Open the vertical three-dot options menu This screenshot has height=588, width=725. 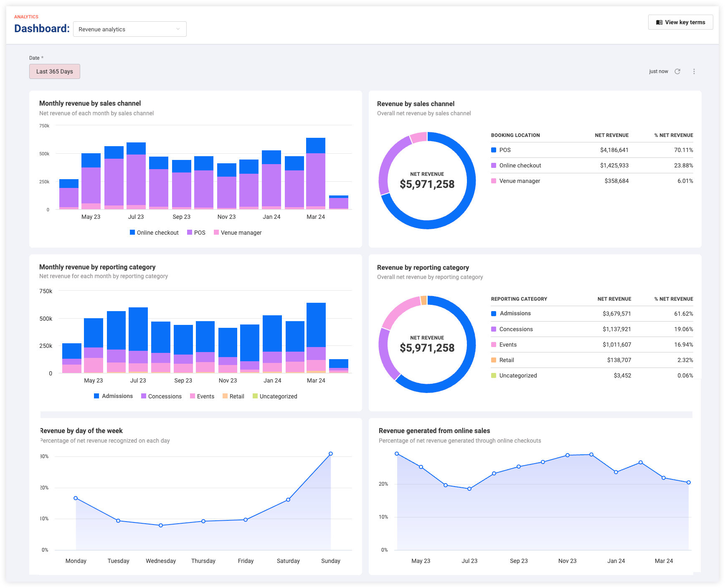coord(694,71)
